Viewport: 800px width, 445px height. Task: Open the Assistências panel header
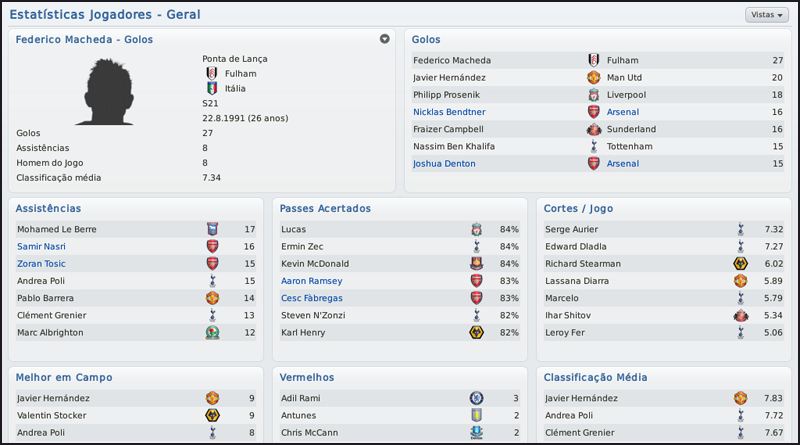point(49,208)
